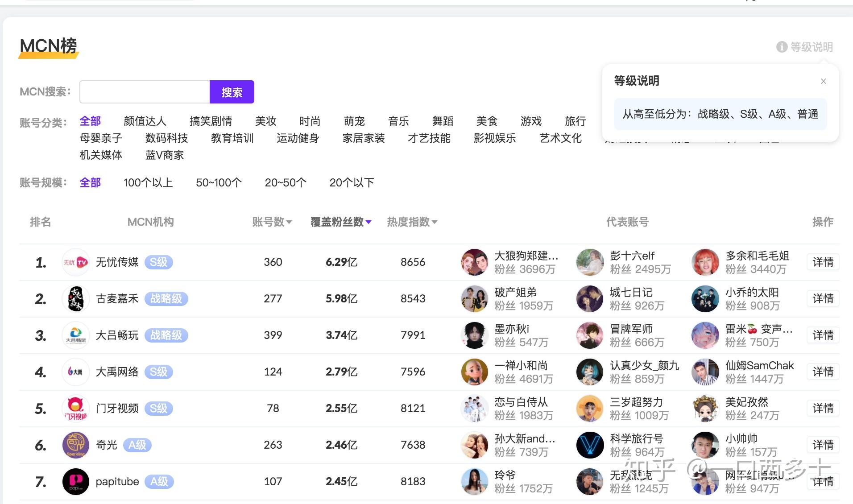Select 美食 category
Screen dimensions: 853x504
pos(487,121)
